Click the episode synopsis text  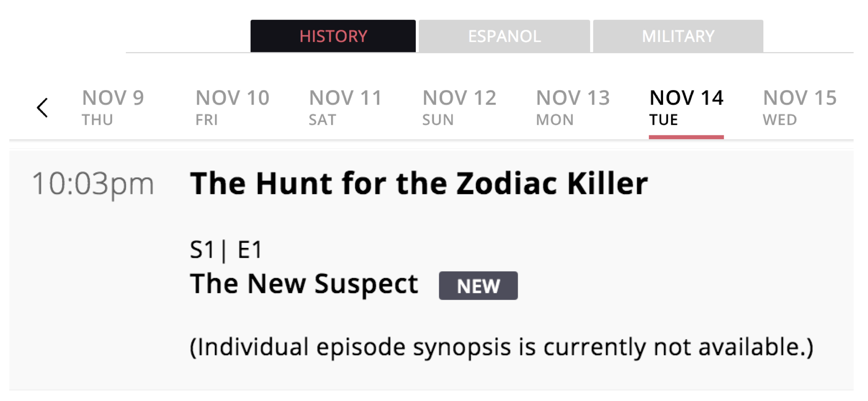pyautogui.click(x=502, y=348)
